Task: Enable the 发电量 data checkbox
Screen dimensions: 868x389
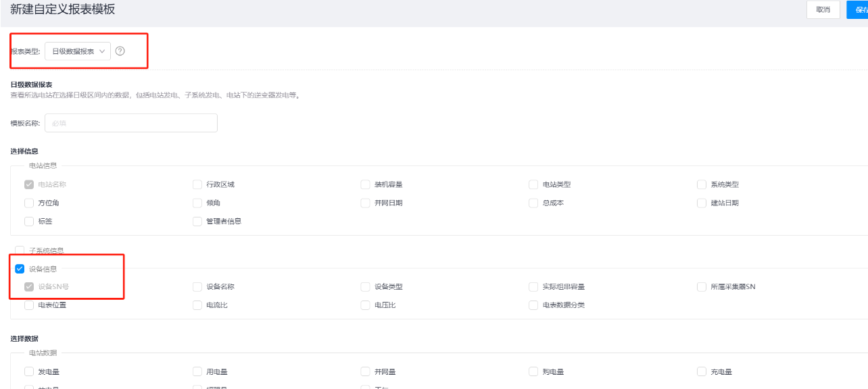Action: pyautogui.click(x=29, y=371)
